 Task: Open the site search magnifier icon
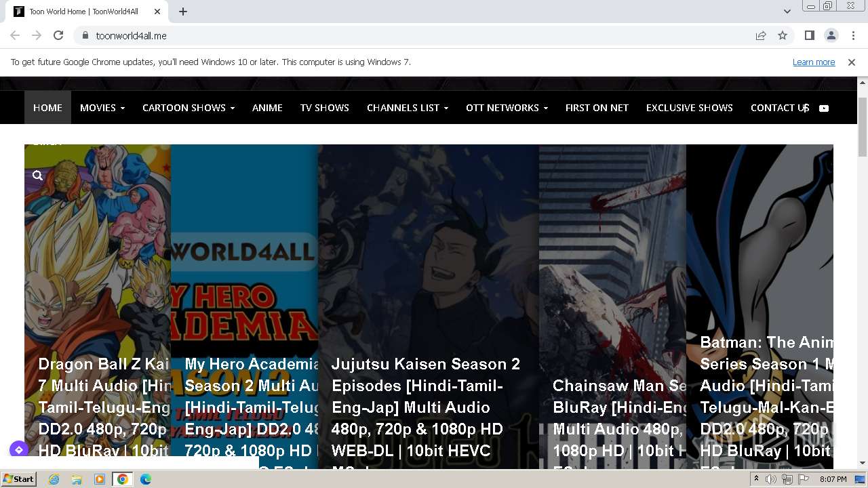[38, 176]
